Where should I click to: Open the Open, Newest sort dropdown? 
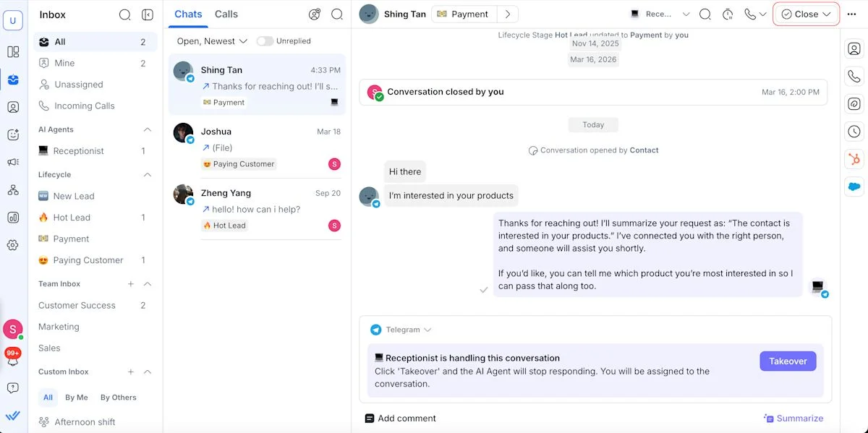pyautogui.click(x=212, y=41)
